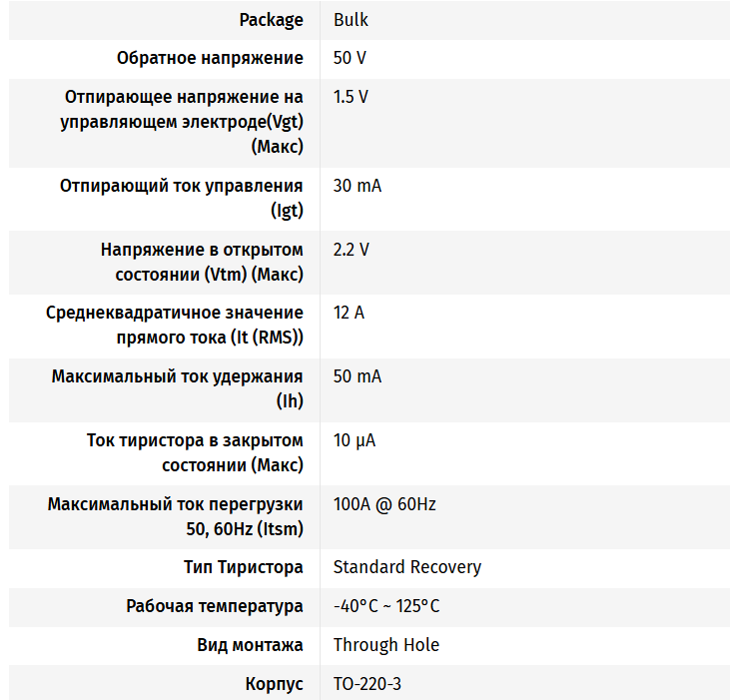
Task: Click the 2.2 V on-state voltage value
Action: 351,250
